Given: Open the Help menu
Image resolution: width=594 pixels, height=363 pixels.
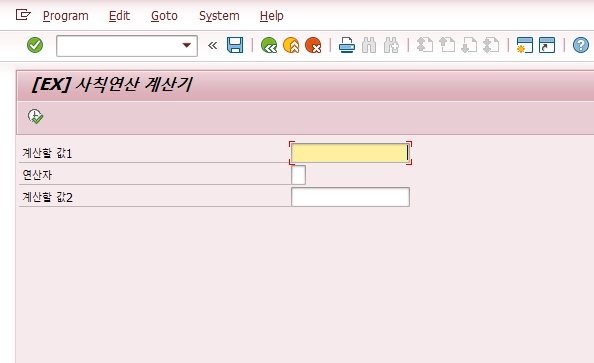Looking at the screenshot, I should point(272,16).
